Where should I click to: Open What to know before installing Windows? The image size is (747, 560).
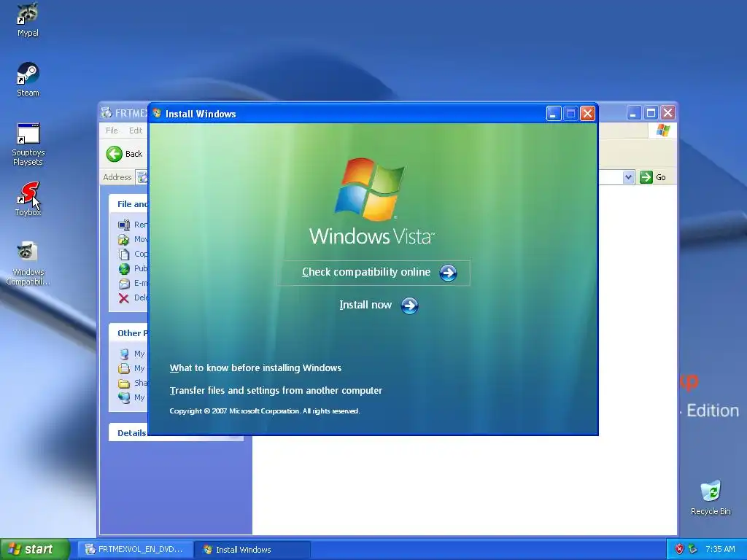(255, 367)
